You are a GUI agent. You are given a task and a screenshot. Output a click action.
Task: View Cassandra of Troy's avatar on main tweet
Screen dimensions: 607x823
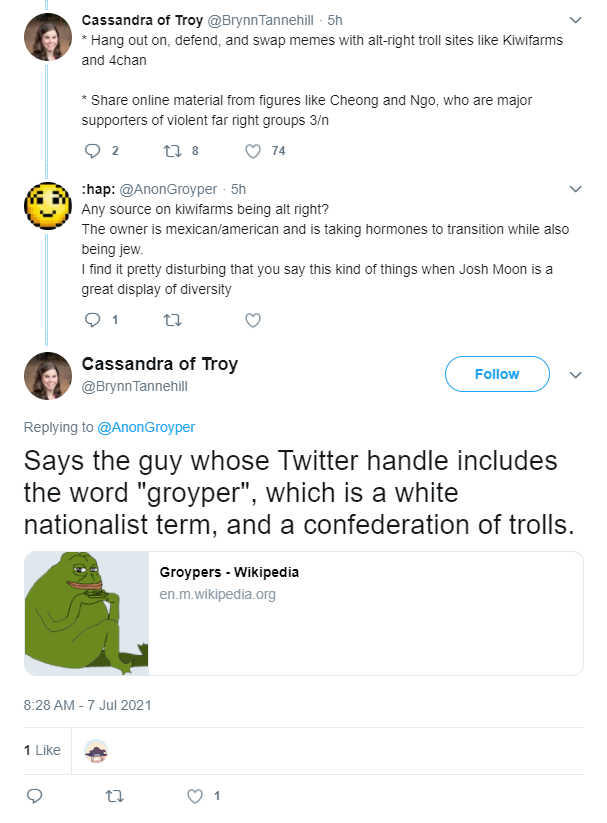click(x=47, y=375)
